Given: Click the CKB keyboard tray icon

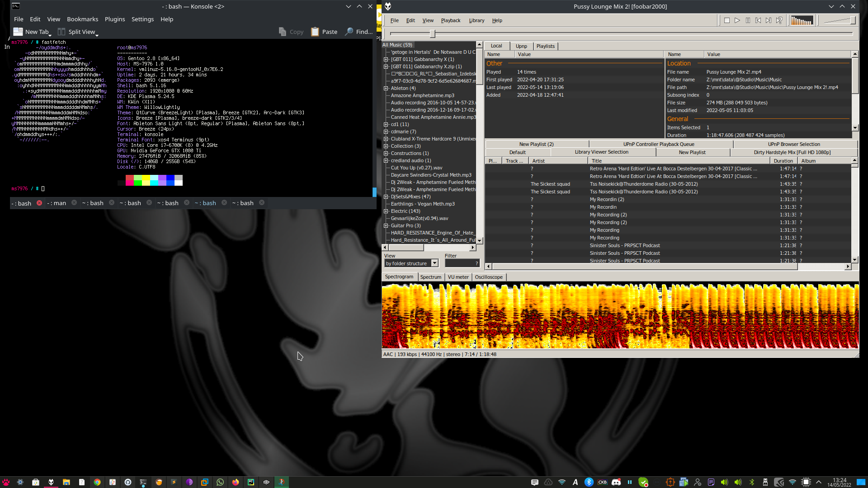Looking at the screenshot, I should point(603,482).
